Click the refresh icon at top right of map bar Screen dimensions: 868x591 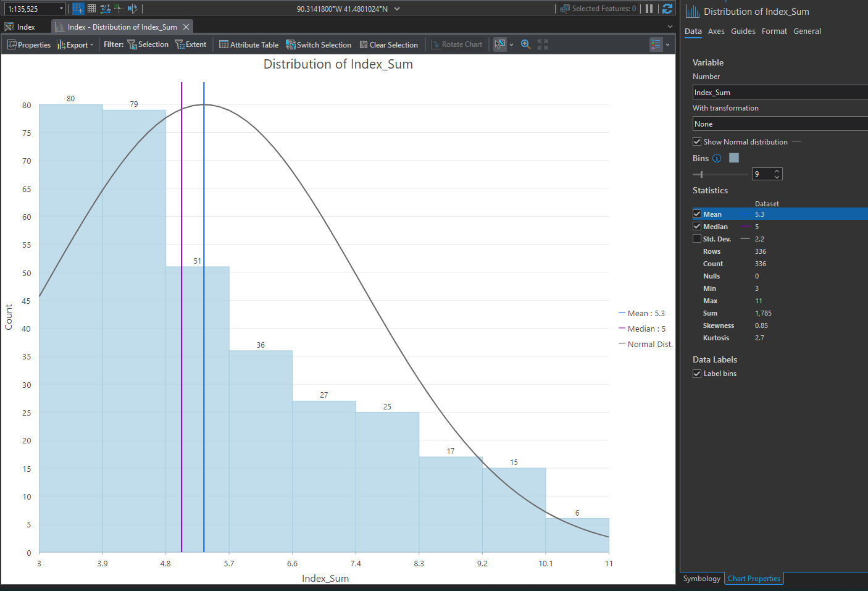click(667, 9)
